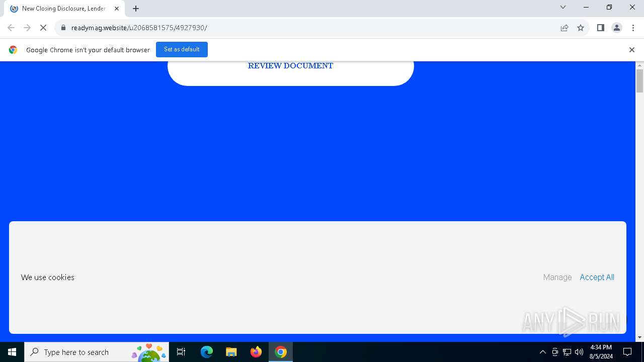Open Manage cookie settings

click(557, 277)
